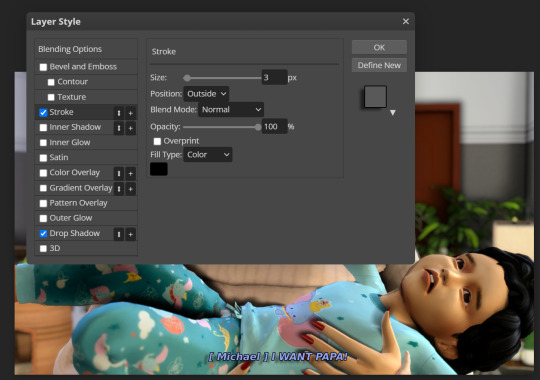The image size is (540, 380).
Task: Uncheck the Stroke effect checkbox
Action: pos(43,112)
